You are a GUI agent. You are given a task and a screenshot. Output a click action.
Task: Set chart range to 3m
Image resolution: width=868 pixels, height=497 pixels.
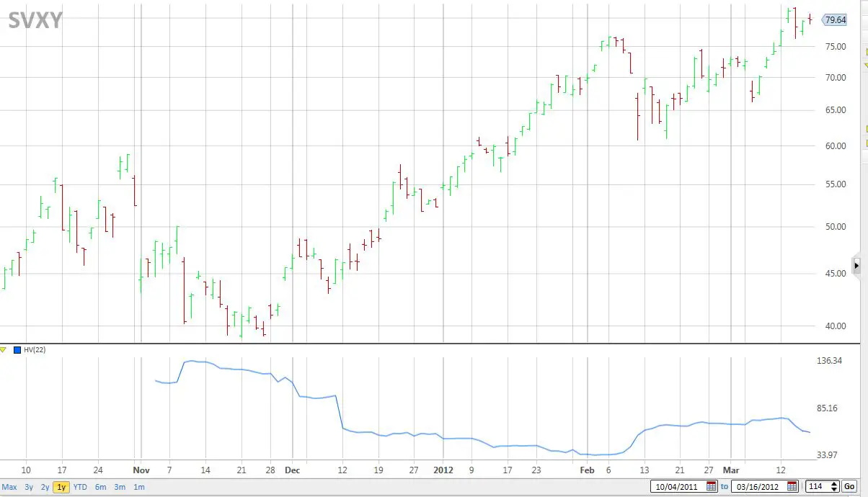(120, 487)
